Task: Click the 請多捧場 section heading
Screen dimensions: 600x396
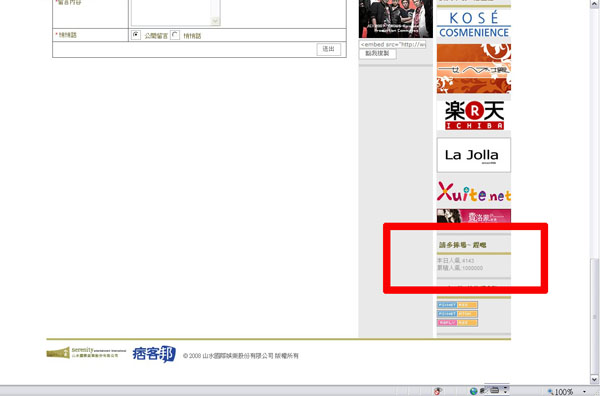Action: click(x=462, y=245)
